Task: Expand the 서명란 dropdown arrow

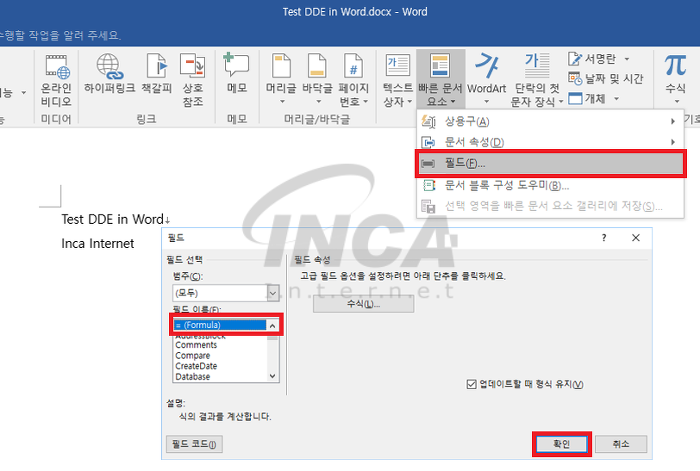Action: [627, 59]
